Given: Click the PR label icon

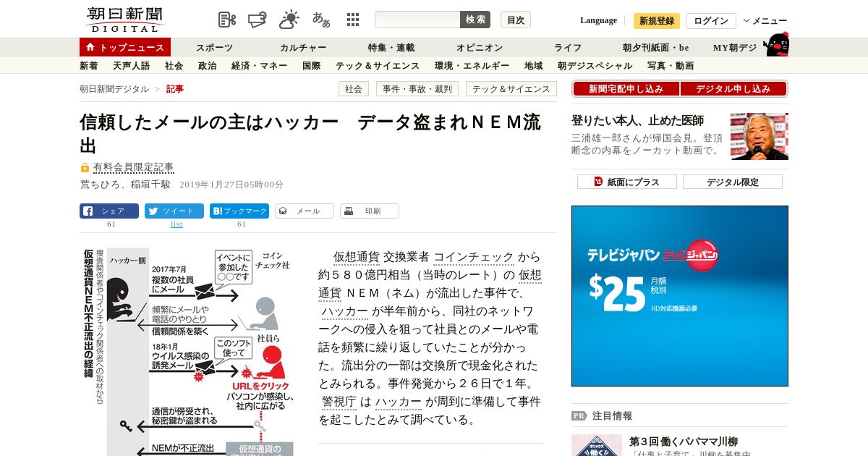Looking at the screenshot, I should pyautogui.click(x=579, y=415).
